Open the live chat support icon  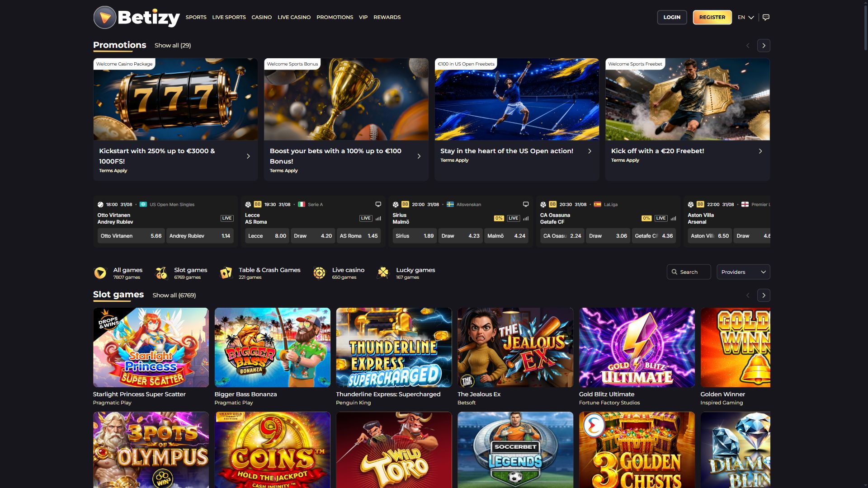tap(766, 17)
